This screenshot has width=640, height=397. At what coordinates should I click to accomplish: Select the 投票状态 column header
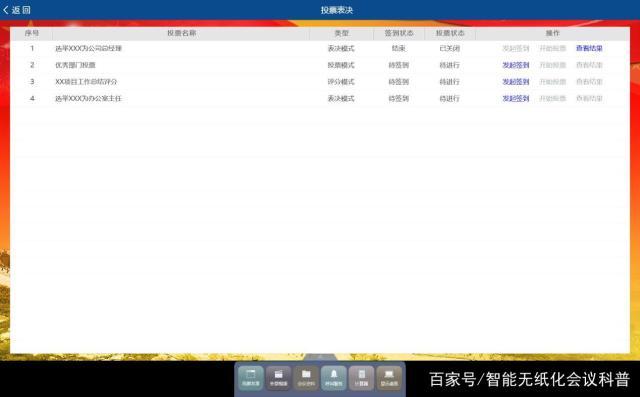[450, 33]
